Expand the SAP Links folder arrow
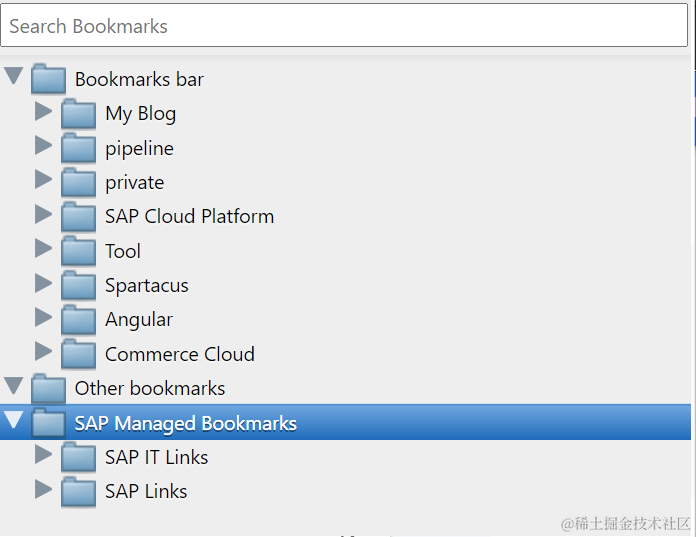 [44, 489]
